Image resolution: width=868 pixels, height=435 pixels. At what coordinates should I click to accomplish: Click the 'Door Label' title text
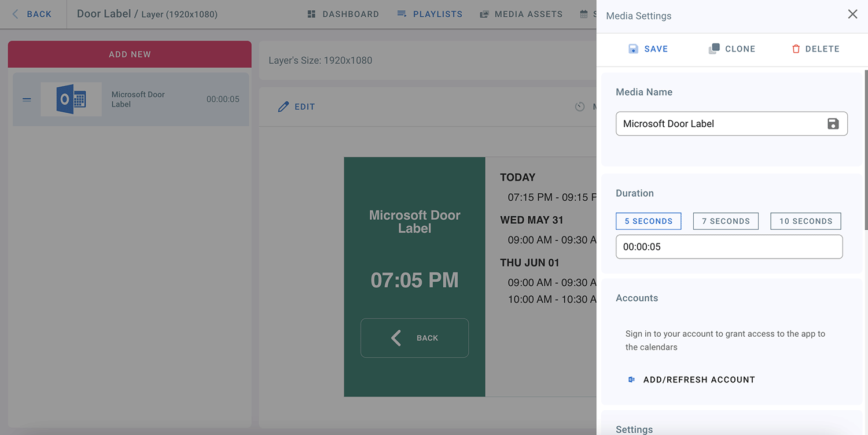pyautogui.click(x=104, y=14)
